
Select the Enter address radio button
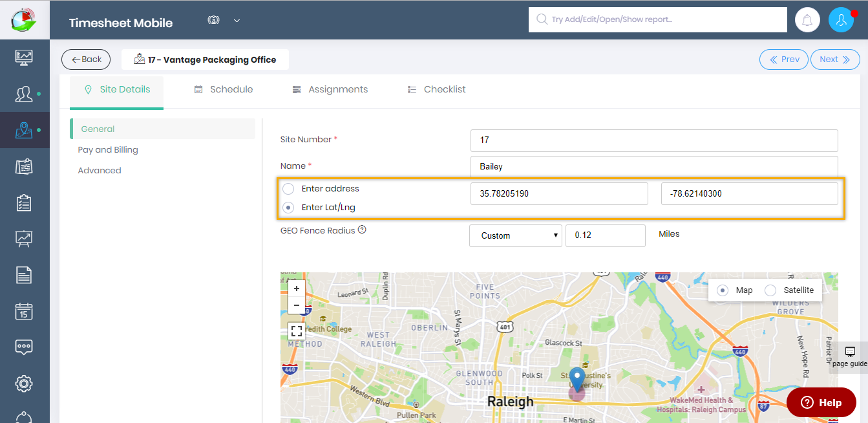(288, 189)
